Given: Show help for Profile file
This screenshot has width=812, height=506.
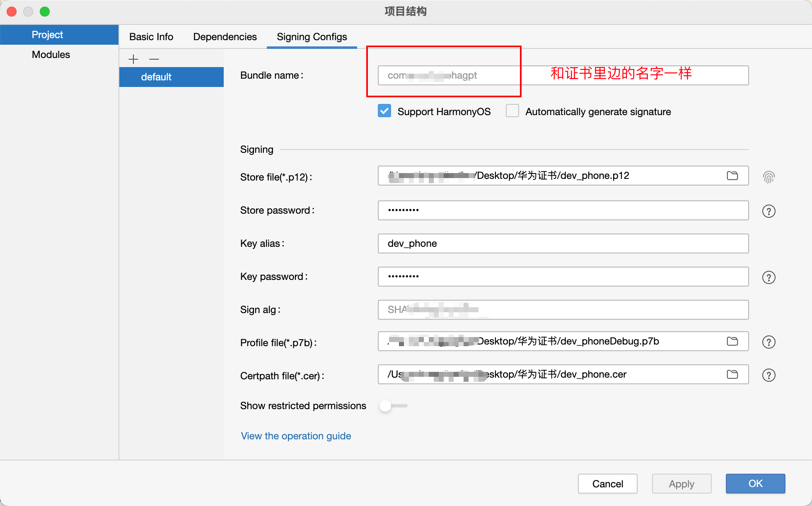Looking at the screenshot, I should (x=768, y=342).
